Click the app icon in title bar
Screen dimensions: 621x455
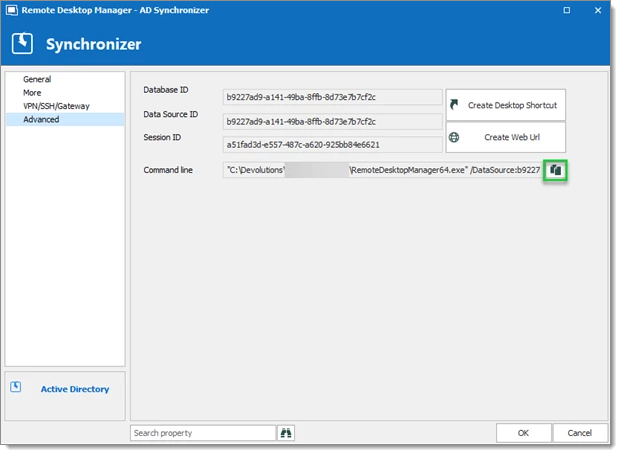pyautogui.click(x=11, y=10)
